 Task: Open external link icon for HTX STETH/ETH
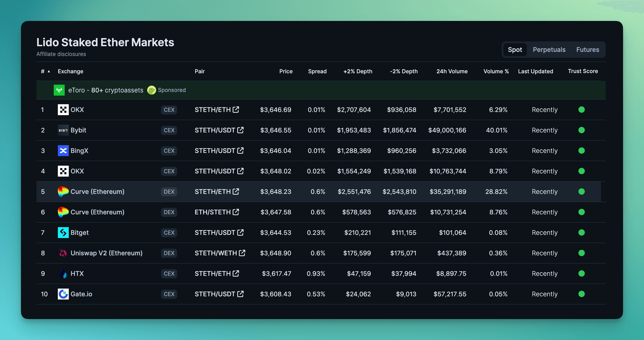point(236,273)
